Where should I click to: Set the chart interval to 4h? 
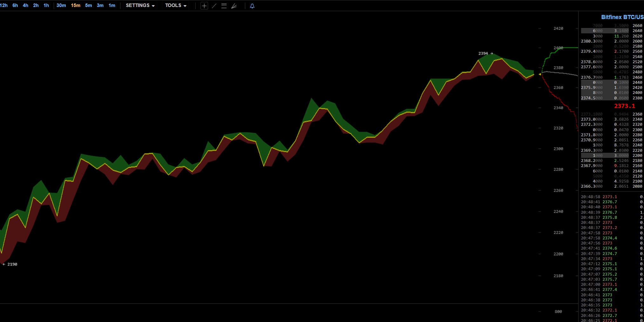coord(25,5)
